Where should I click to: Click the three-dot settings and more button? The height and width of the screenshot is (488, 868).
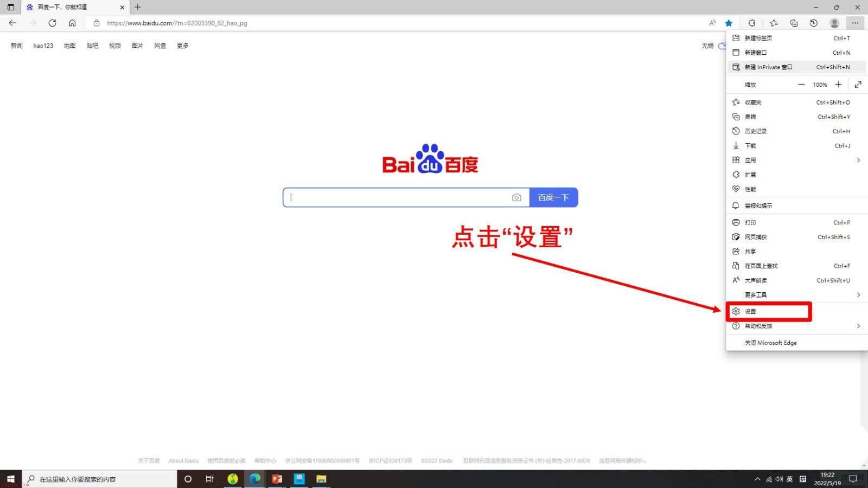tap(855, 23)
